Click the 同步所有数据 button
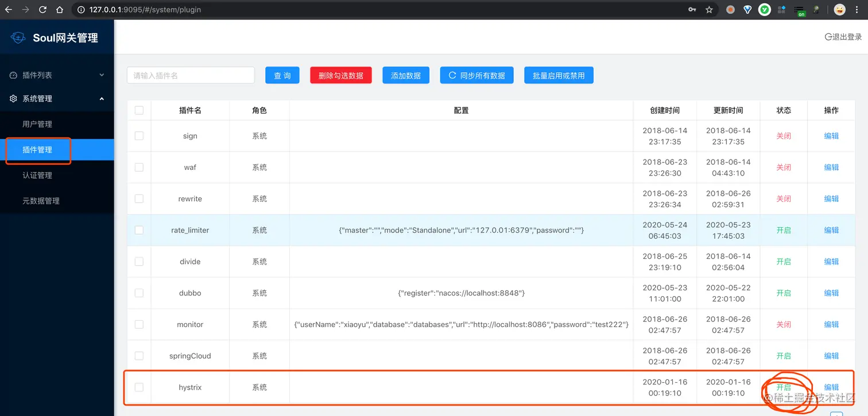This screenshot has width=868, height=416. coord(477,75)
